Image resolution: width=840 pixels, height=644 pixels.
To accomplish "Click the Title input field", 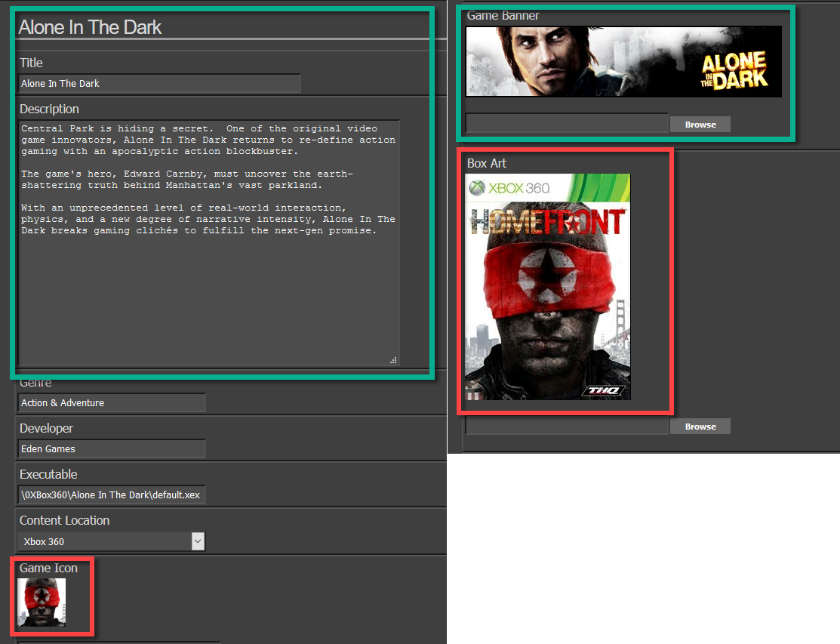I will click(x=159, y=84).
